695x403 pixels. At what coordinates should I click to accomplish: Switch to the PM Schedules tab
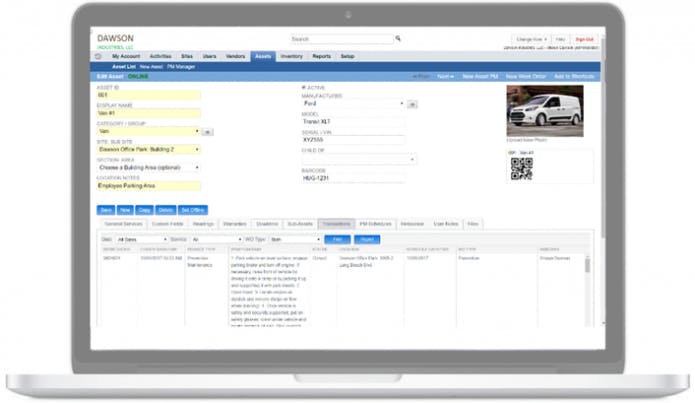(x=375, y=224)
